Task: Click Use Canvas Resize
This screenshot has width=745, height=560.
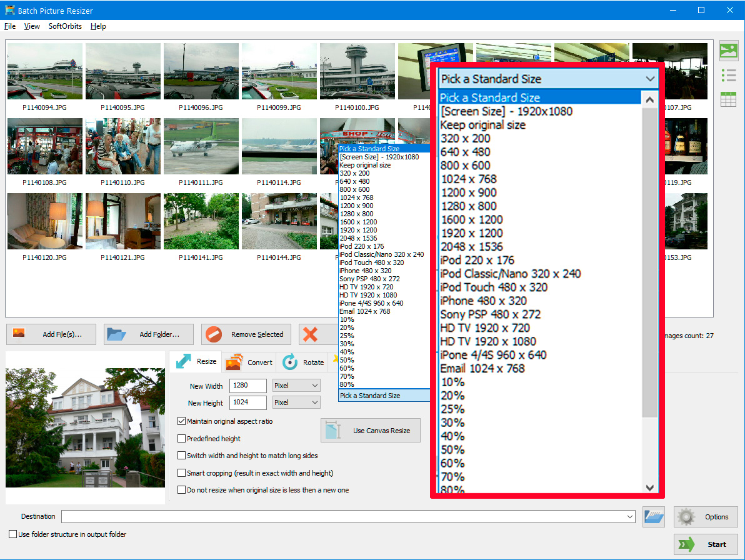Action: [x=370, y=430]
